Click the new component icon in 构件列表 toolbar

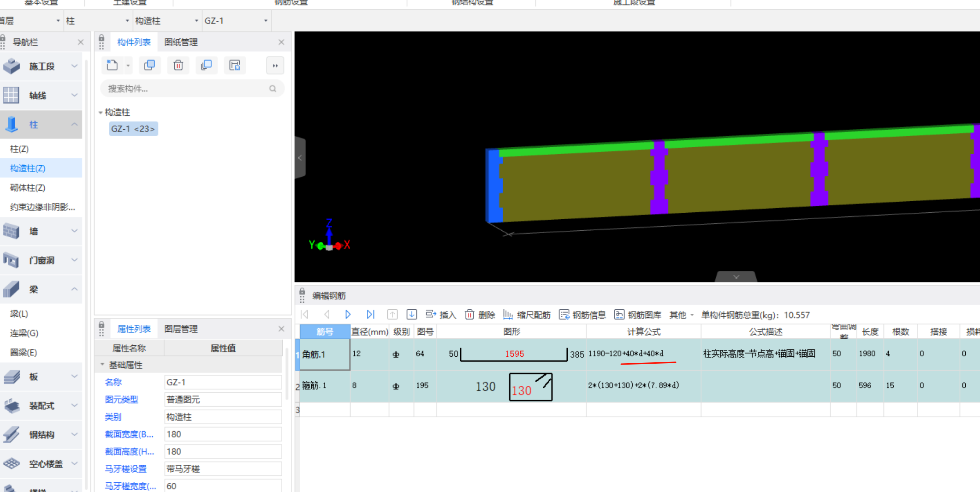pyautogui.click(x=112, y=65)
